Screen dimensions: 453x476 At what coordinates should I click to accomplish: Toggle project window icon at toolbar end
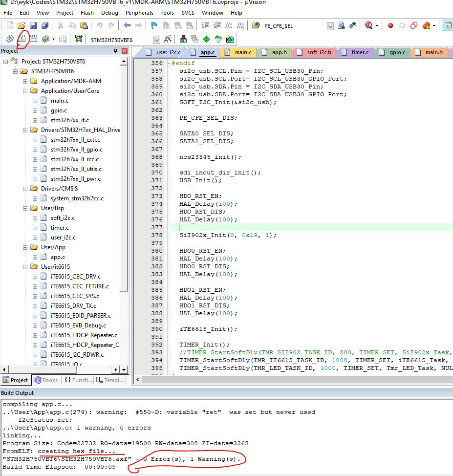pos(448,25)
